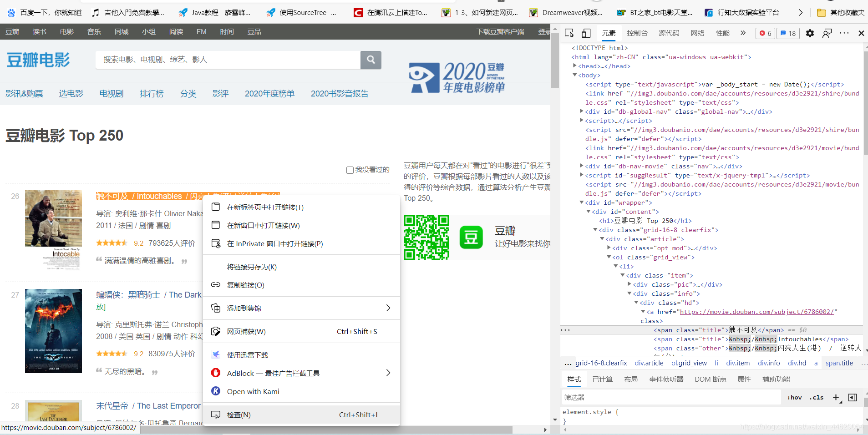Image resolution: width=868 pixels, height=435 pixels.
Task: Open DevTools more options menu
Action: tap(845, 33)
